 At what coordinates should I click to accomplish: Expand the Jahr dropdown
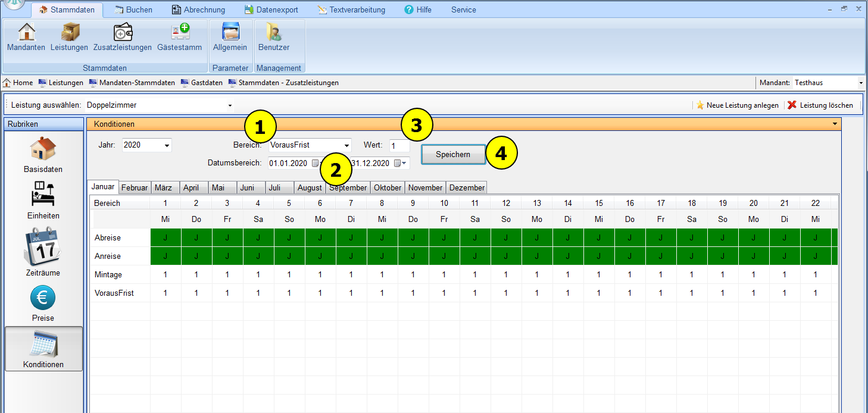pos(167,145)
